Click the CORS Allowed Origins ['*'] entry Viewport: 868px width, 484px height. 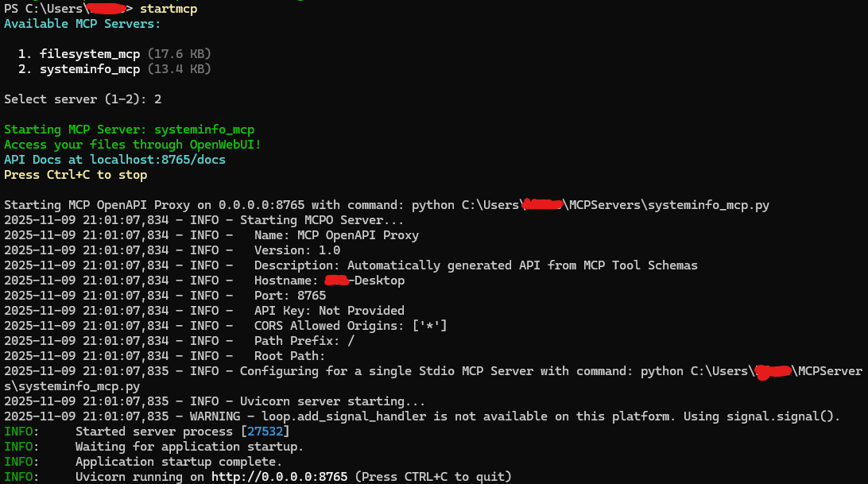(x=350, y=326)
